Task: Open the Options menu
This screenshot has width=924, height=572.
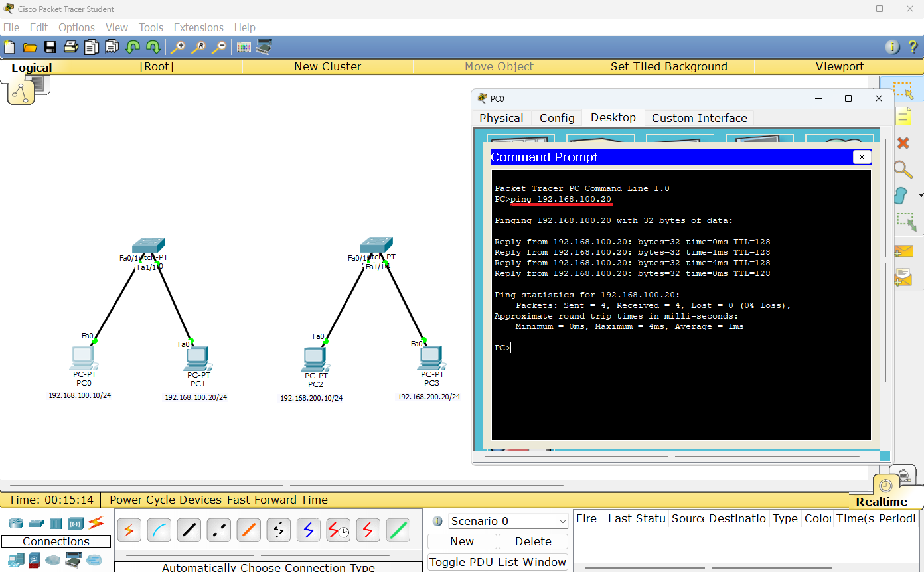Action: click(x=76, y=27)
